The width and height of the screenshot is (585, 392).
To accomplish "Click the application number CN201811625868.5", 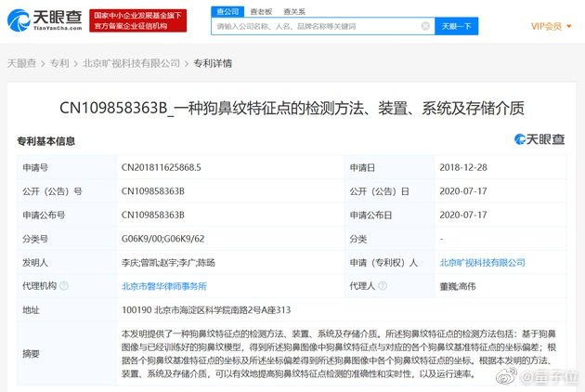I will pyautogui.click(x=161, y=167).
